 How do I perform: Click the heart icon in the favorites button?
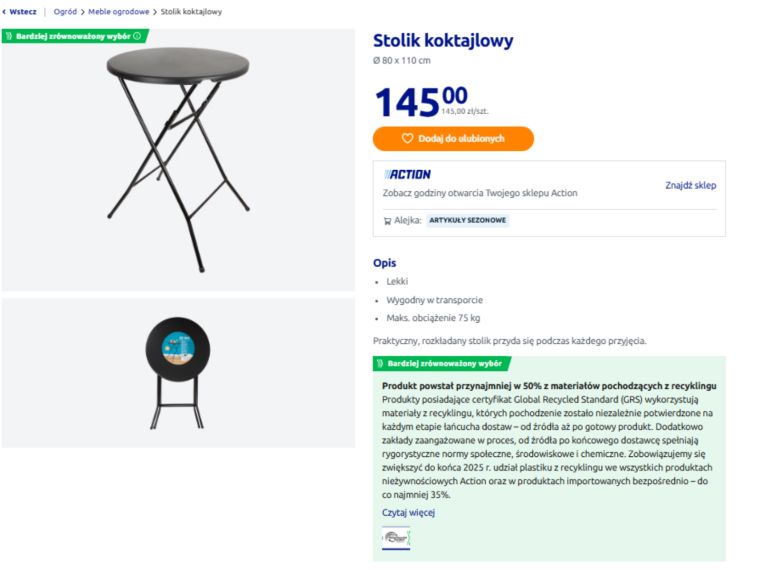(407, 139)
